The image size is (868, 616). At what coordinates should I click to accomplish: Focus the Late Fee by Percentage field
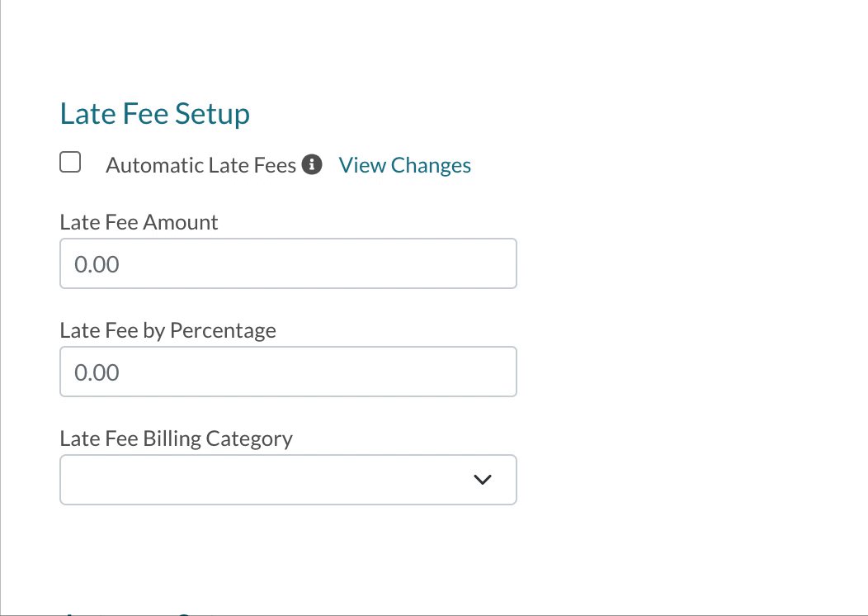click(288, 372)
